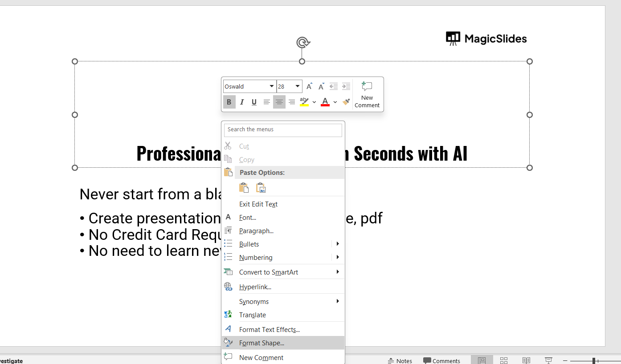The height and width of the screenshot is (364, 621).
Task: Click the 'Seconds with AI' title text
Action: coord(410,154)
